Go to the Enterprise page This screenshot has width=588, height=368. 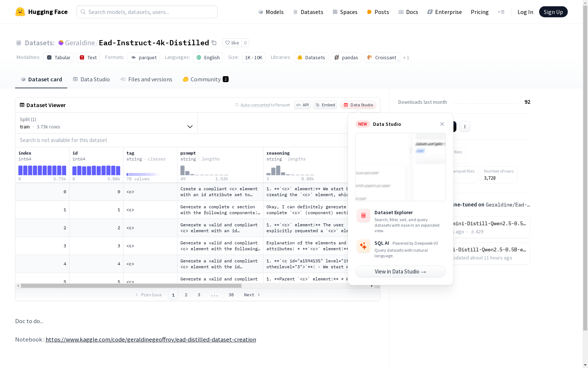(x=444, y=12)
